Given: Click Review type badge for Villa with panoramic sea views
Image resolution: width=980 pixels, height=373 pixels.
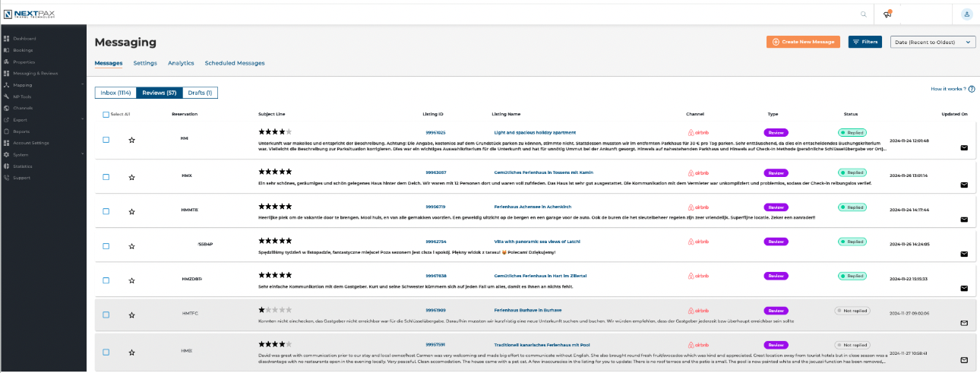Looking at the screenshot, I should [x=776, y=242].
